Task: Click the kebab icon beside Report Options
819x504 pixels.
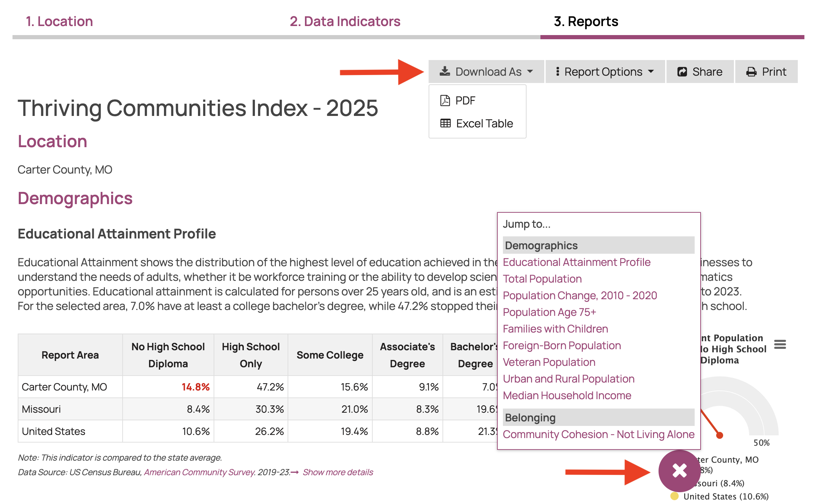Action: point(558,71)
